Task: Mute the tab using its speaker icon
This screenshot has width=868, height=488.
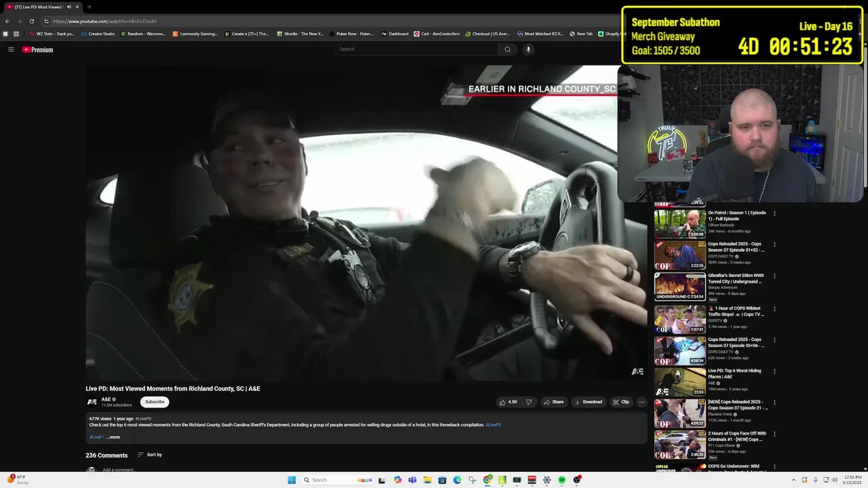Action: pyautogui.click(x=68, y=7)
